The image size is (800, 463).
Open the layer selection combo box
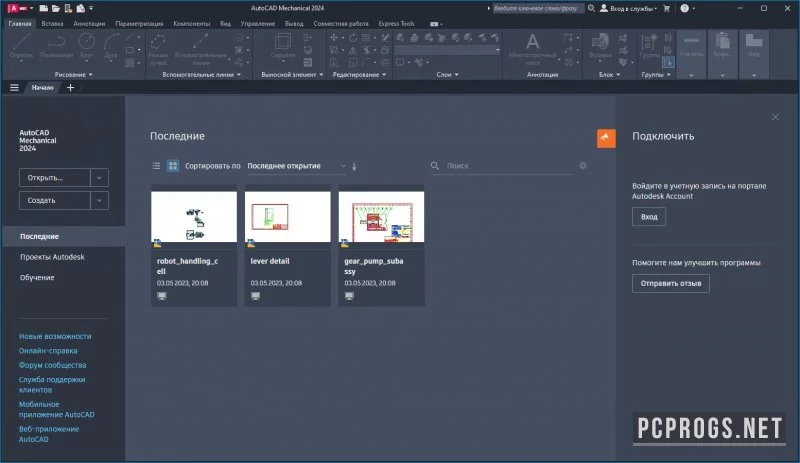pos(447,50)
